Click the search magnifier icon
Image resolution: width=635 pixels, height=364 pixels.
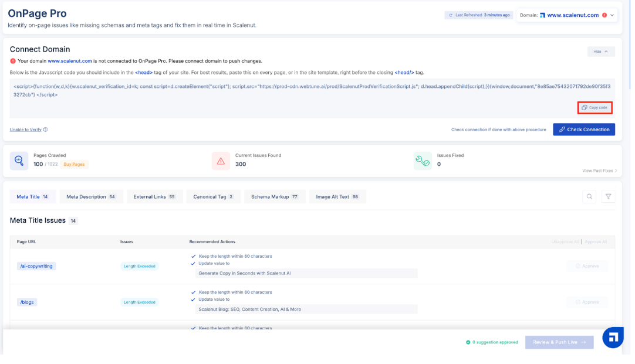click(589, 197)
